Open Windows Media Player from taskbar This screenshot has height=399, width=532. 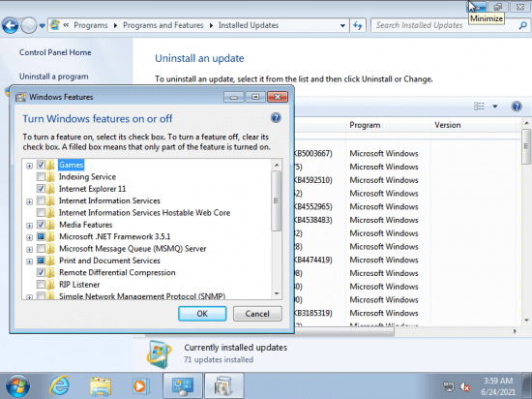(140, 386)
